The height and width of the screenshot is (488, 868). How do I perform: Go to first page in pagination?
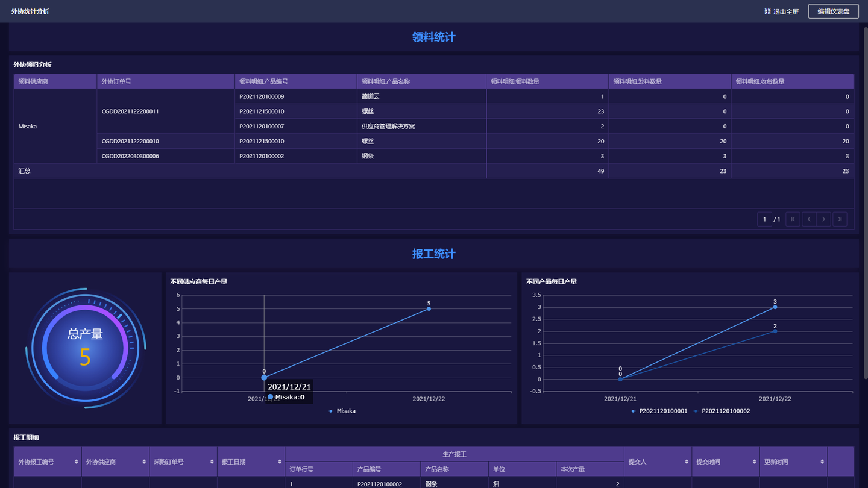pyautogui.click(x=793, y=219)
